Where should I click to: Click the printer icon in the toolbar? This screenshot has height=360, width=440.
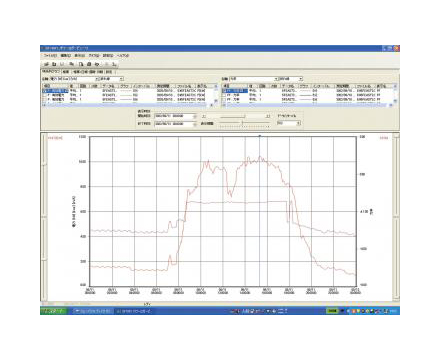(89, 64)
